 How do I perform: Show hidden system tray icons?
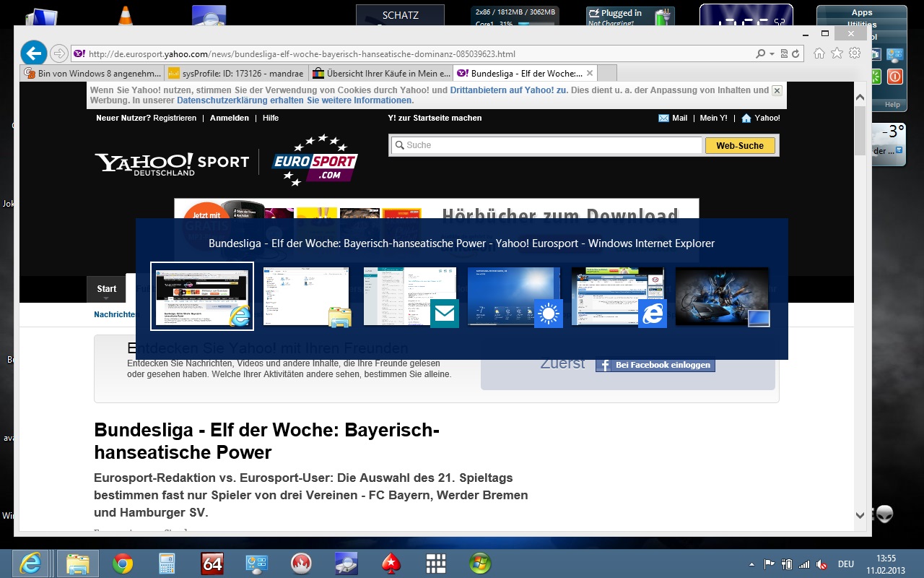(751, 564)
